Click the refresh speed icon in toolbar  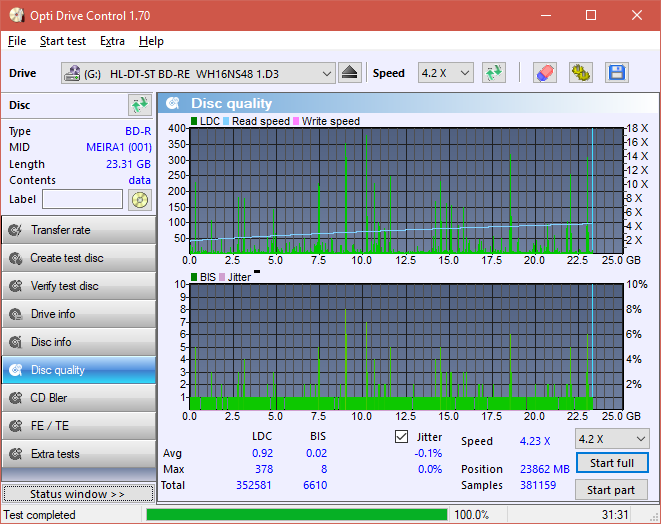[493, 73]
